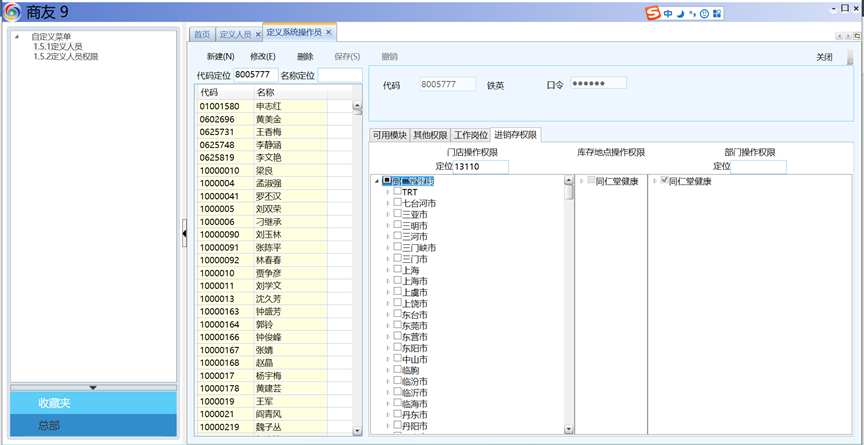The width and height of the screenshot is (864, 445).
Task: Collapse the 自定义菜单 tree node
Action: coord(16,37)
